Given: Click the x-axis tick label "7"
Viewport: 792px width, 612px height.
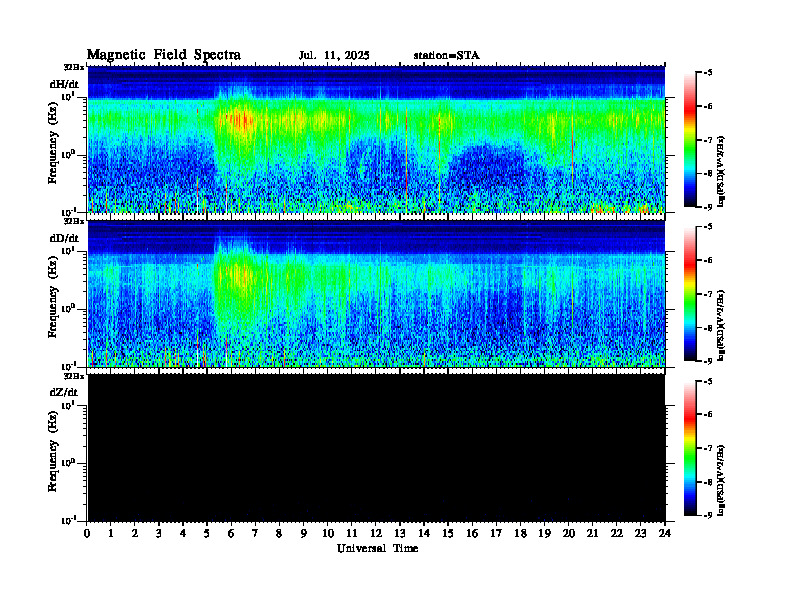Looking at the screenshot, I should point(255,533).
